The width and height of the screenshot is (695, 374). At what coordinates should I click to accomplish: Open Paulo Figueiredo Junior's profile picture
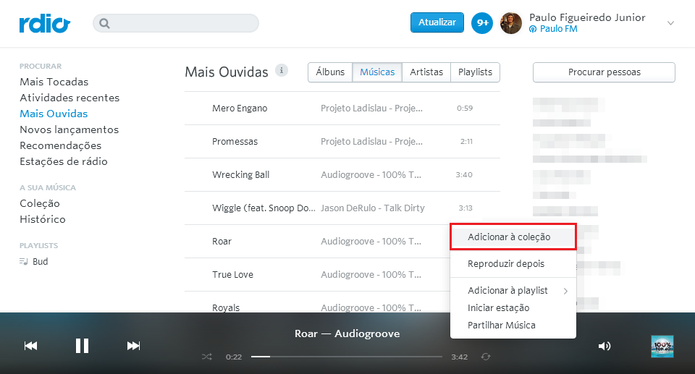pyautogui.click(x=511, y=23)
